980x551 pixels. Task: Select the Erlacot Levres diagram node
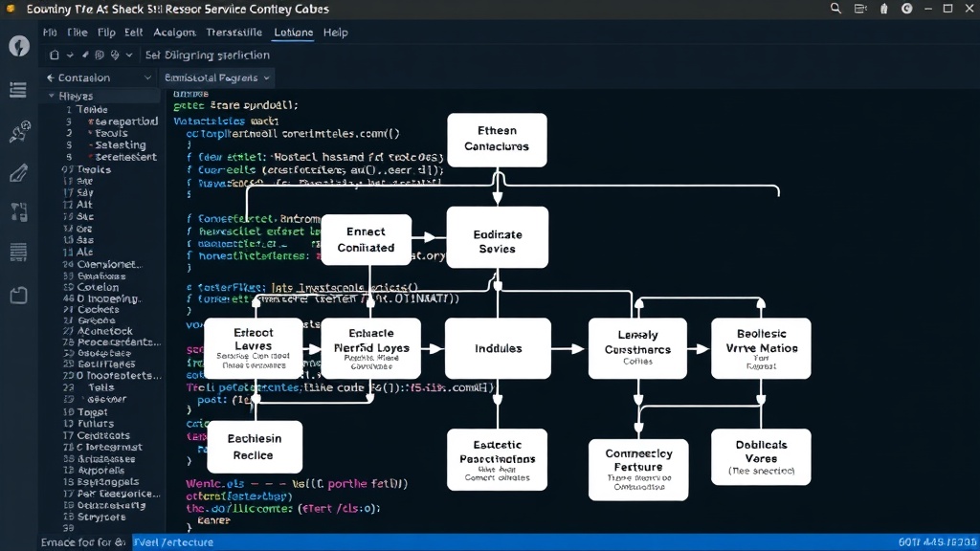click(x=253, y=348)
